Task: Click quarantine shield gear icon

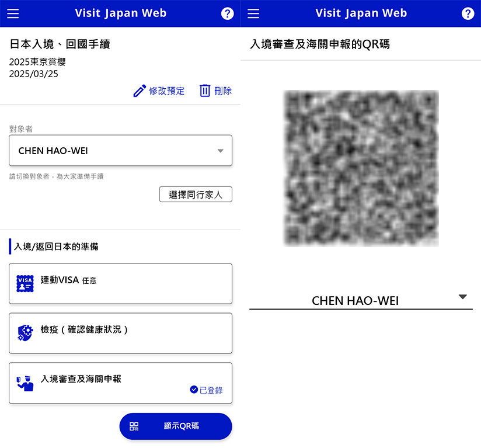Action: (x=25, y=333)
